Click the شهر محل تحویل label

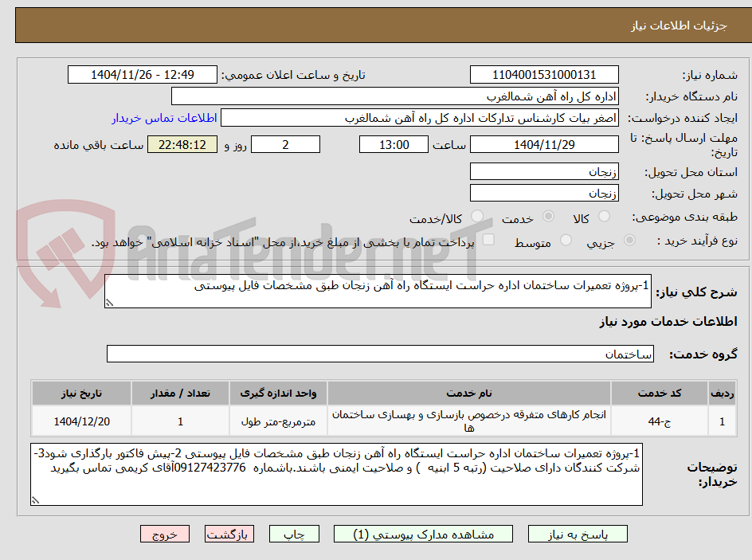[x=694, y=194]
